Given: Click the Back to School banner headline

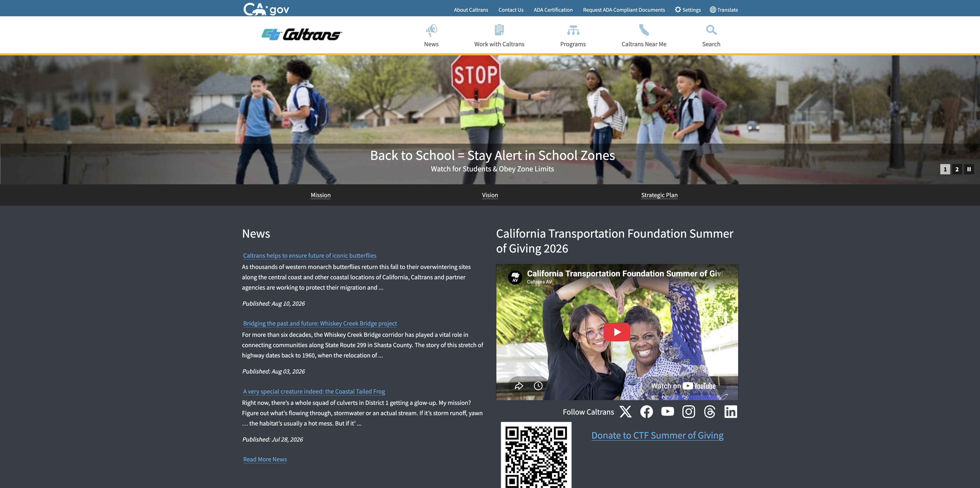Looking at the screenshot, I should pos(492,155).
